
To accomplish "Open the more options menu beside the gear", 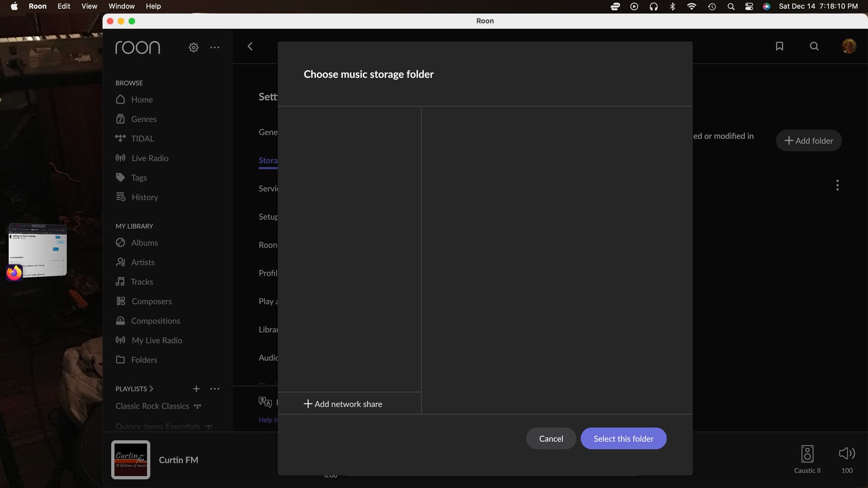I will 215,47.
